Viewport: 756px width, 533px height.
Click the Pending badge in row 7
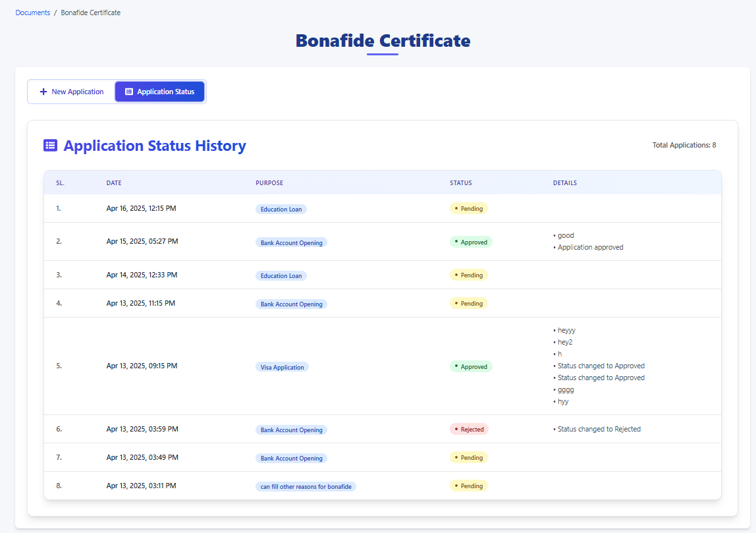coord(469,458)
